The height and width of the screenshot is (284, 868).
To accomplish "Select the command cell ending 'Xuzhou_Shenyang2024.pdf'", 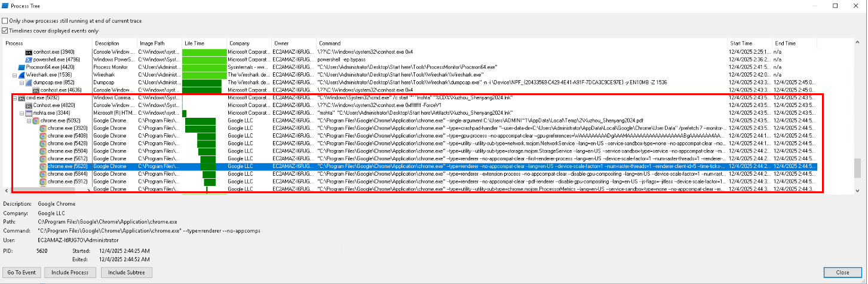I will [522, 121].
